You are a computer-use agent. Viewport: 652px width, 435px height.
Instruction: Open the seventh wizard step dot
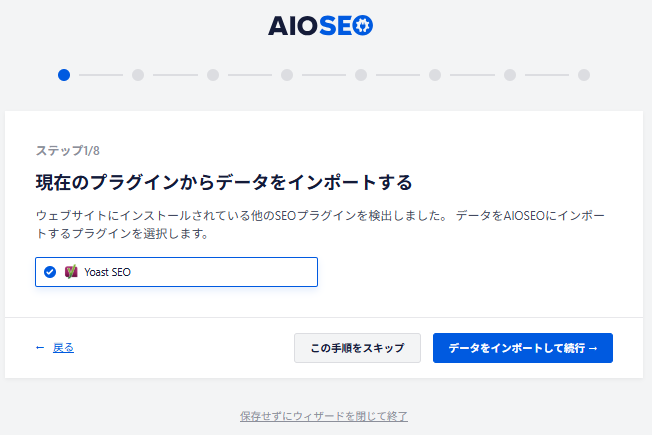click(510, 74)
